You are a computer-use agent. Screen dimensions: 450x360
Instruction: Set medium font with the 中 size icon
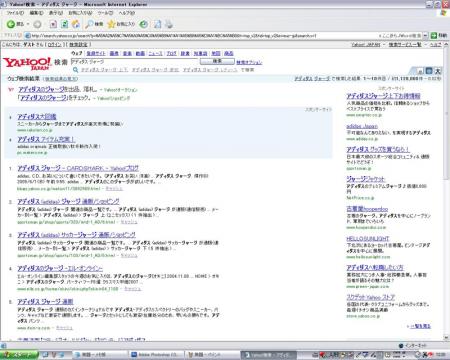(429, 71)
